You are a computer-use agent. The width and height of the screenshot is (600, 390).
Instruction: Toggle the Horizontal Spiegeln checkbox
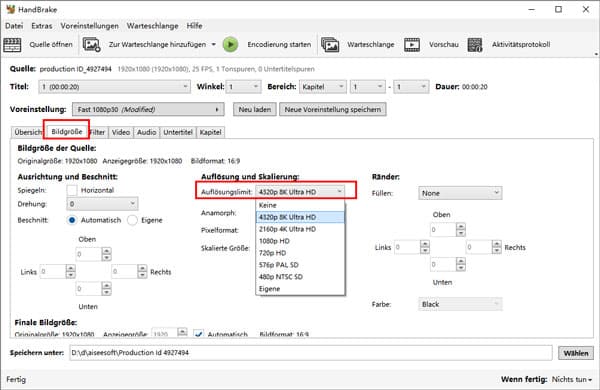(x=72, y=190)
